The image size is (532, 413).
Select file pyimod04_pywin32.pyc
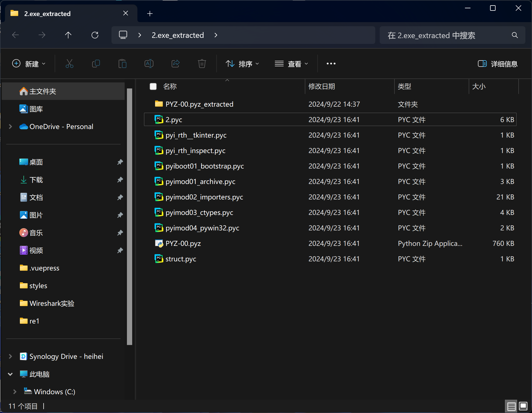tap(330, 228)
